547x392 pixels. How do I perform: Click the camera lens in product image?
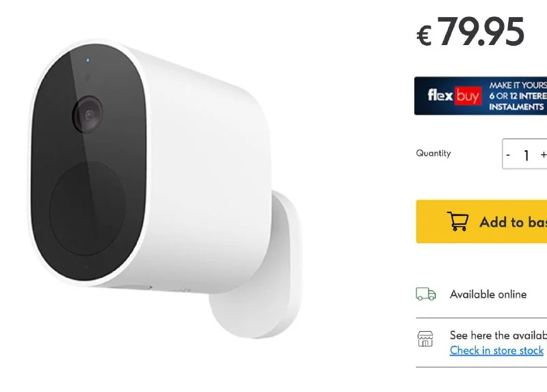tap(88, 114)
